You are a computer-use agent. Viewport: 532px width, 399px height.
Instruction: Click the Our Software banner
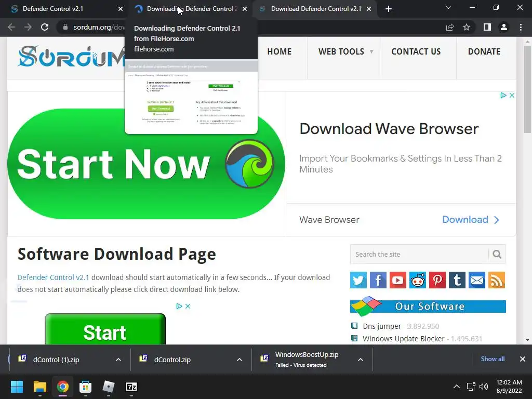[x=428, y=306]
